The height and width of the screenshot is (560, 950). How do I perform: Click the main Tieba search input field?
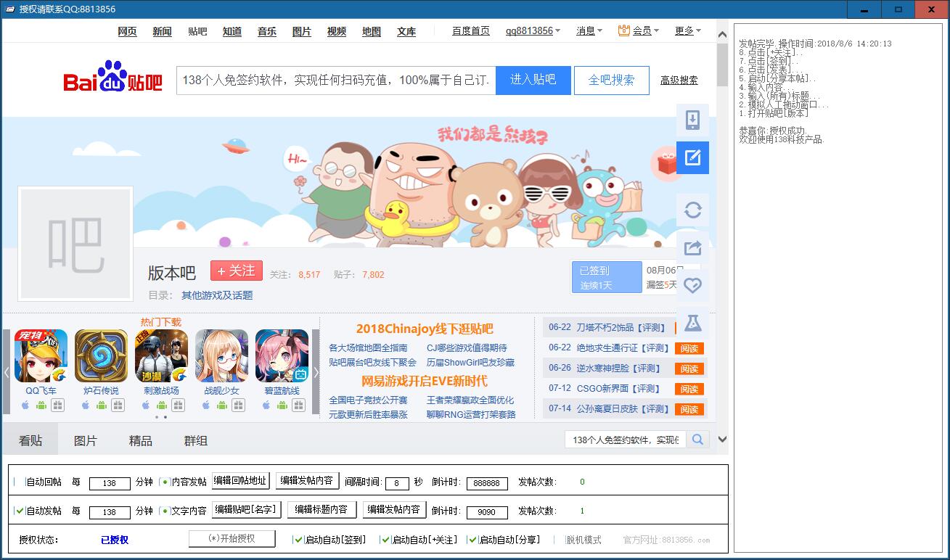[x=336, y=80]
